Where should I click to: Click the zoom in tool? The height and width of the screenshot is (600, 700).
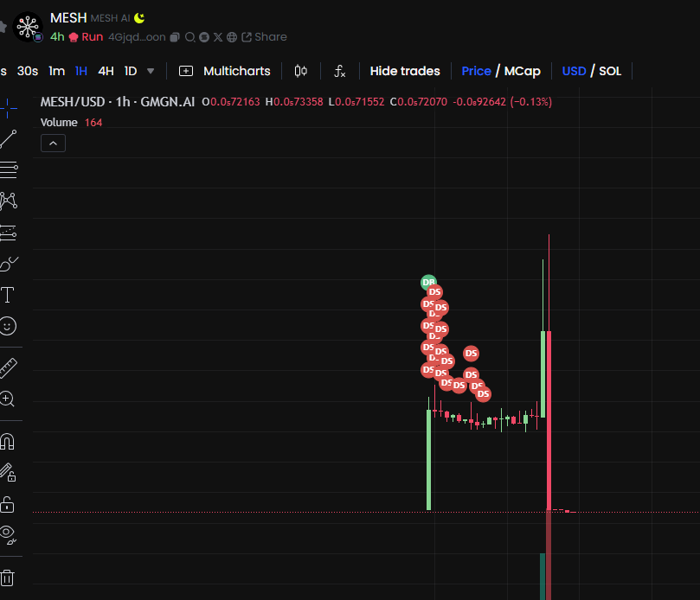click(7, 399)
